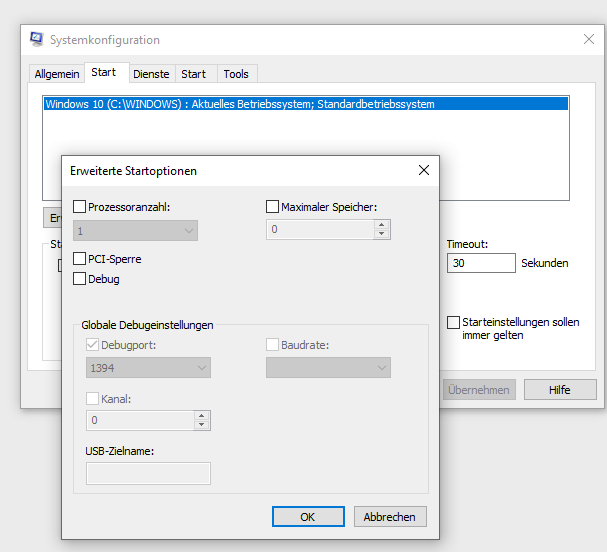Screen dimensions: 607x552
Task: Toggle the Debugport checkbox
Action: [x=92, y=345]
